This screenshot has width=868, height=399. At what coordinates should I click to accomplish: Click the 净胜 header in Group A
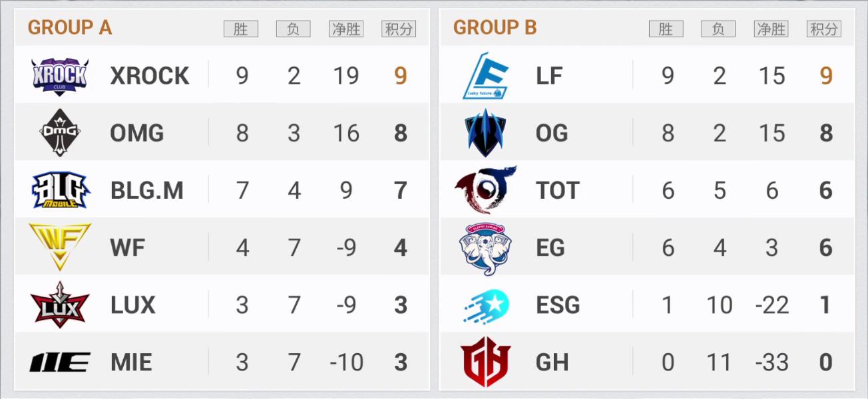(x=345, y=29)
